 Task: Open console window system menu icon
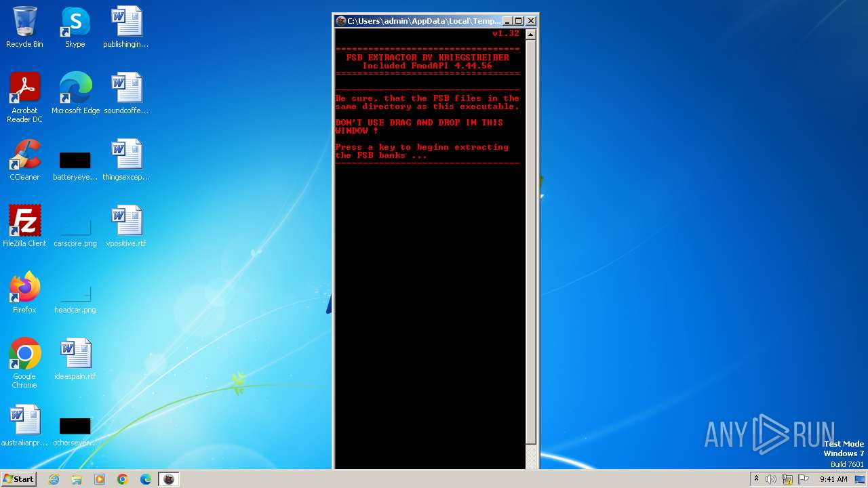click(341, 21)
